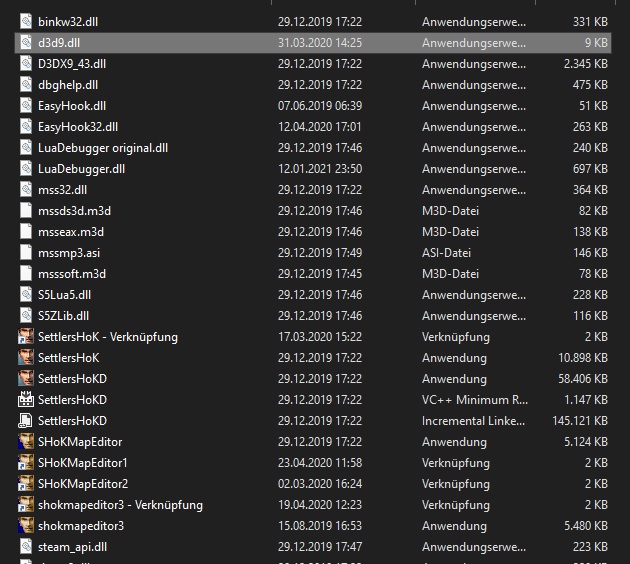Select the SHoKMapEditor2 shortcut name
Viewport: 630px width, 564px height.
coord(83,483)
